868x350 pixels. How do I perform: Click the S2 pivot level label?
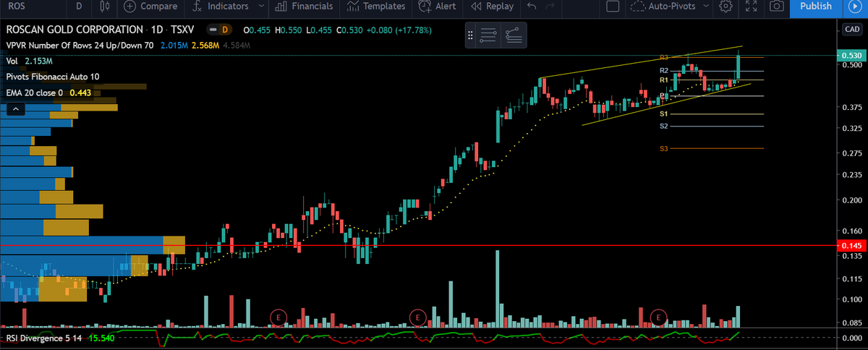(664, 126)
